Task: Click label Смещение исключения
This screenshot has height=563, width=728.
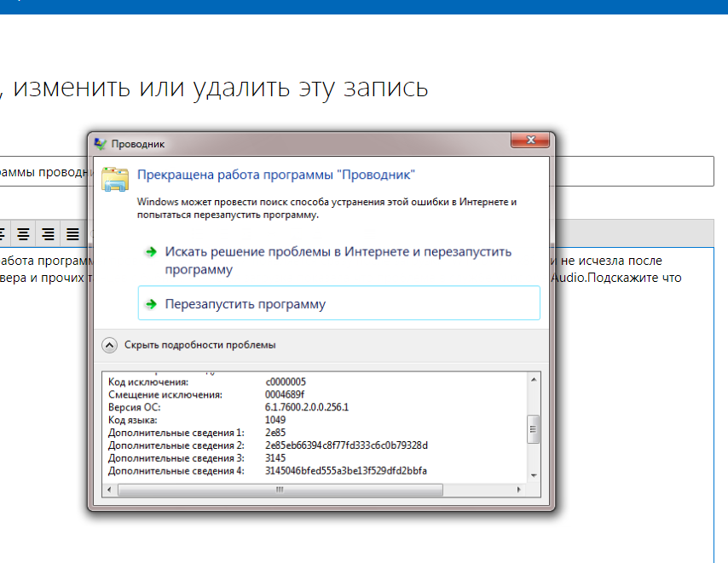Action: click(165, 394)
